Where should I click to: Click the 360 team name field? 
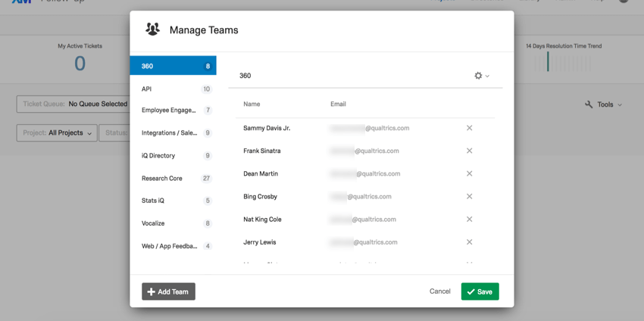point(349,76)
